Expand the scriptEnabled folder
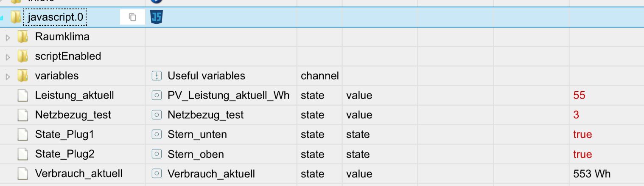The image size is (644, 186). click(x=8, y=57)
